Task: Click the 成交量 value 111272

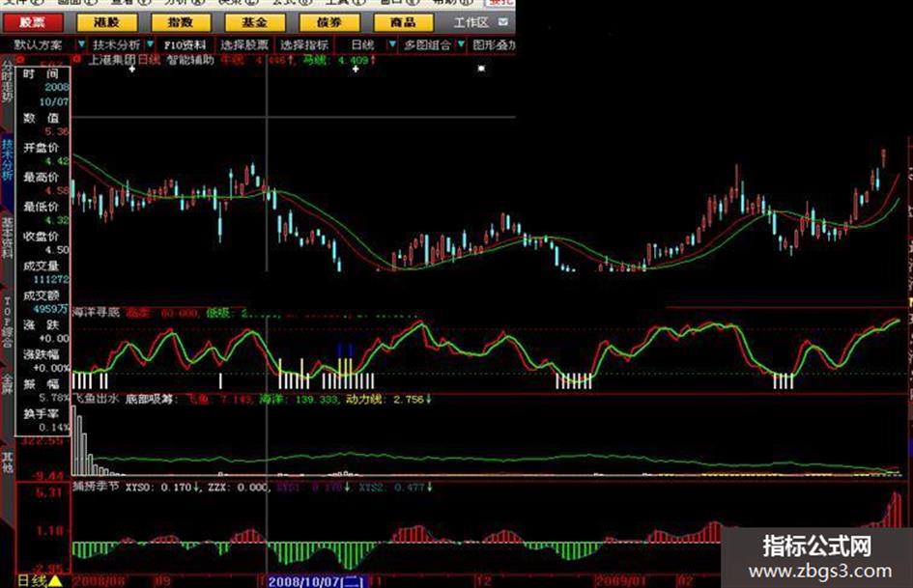Action: (x=51, y=279)
